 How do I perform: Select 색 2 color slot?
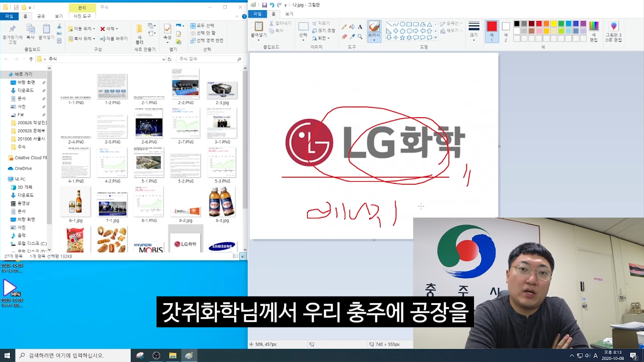pos(506,31)
